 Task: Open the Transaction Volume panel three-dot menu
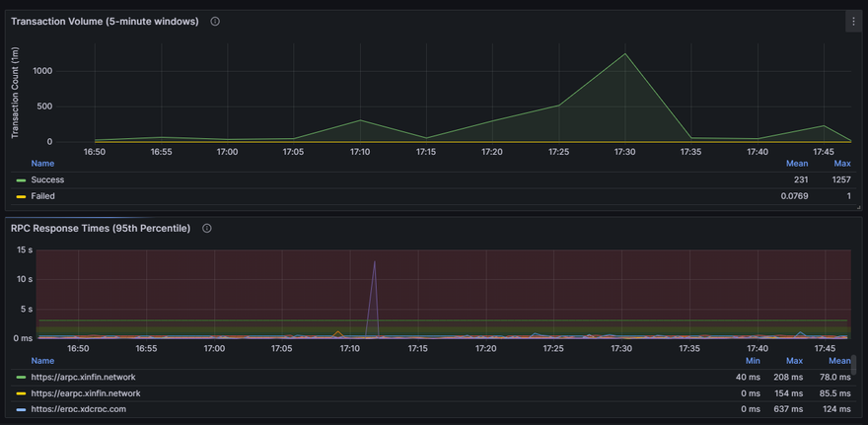853,21
